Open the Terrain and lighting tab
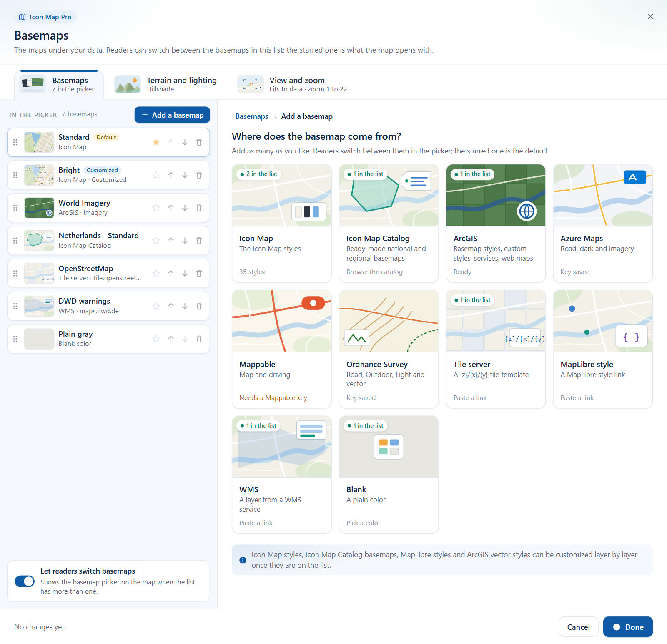 (x=166, y=85)
